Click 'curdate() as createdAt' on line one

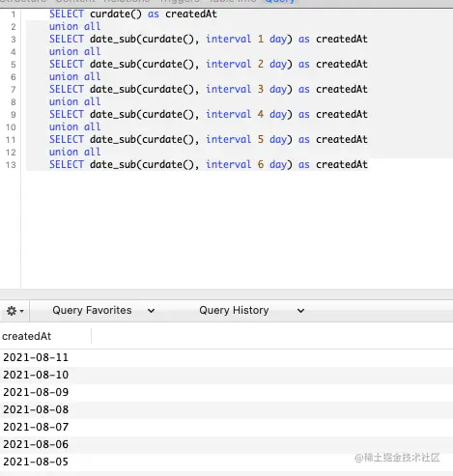tap(154, 14)
